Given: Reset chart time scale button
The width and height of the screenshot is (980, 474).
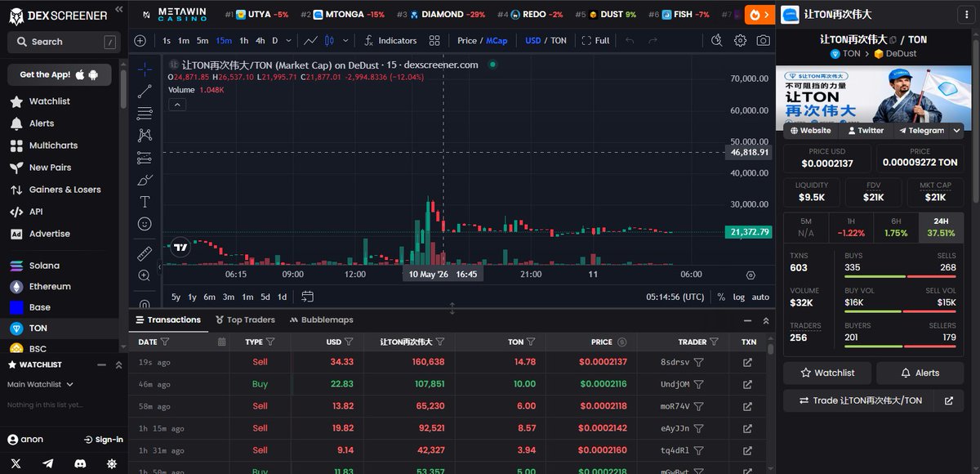Looking at the screenshot, I should [751, 275].
